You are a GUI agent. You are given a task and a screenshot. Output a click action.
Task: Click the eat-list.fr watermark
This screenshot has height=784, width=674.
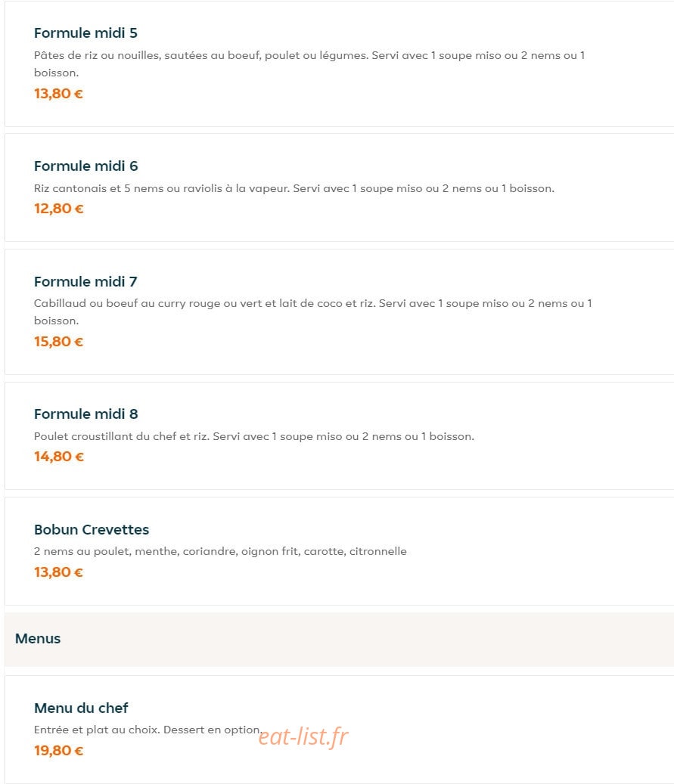point(303,736)
